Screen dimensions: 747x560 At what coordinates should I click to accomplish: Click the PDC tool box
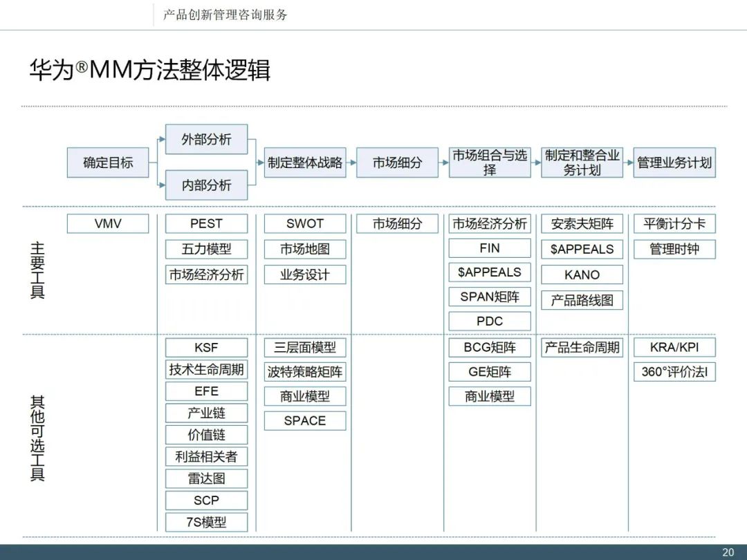pos(490,321)
